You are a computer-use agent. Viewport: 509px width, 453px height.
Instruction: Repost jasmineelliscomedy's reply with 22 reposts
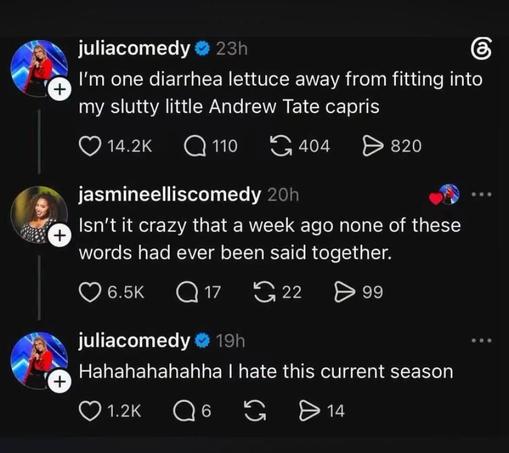pyautogui.click(x=265, y=292)
